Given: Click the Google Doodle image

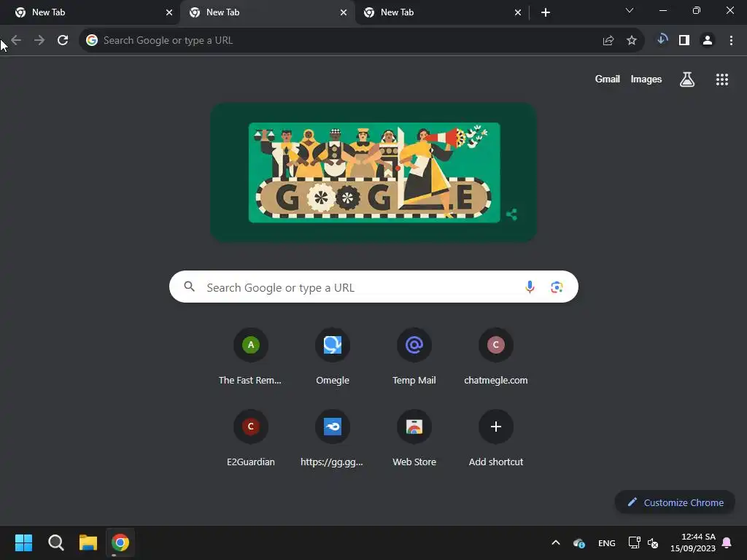Looking at the screenshot, I should click(374, 172).
